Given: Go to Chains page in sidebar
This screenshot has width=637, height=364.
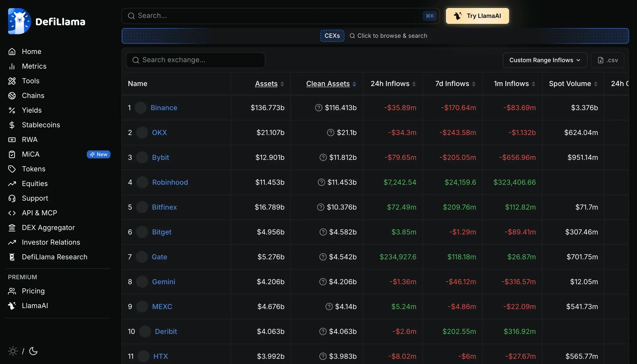Looking at the screenshot, I should click(33, 95).
